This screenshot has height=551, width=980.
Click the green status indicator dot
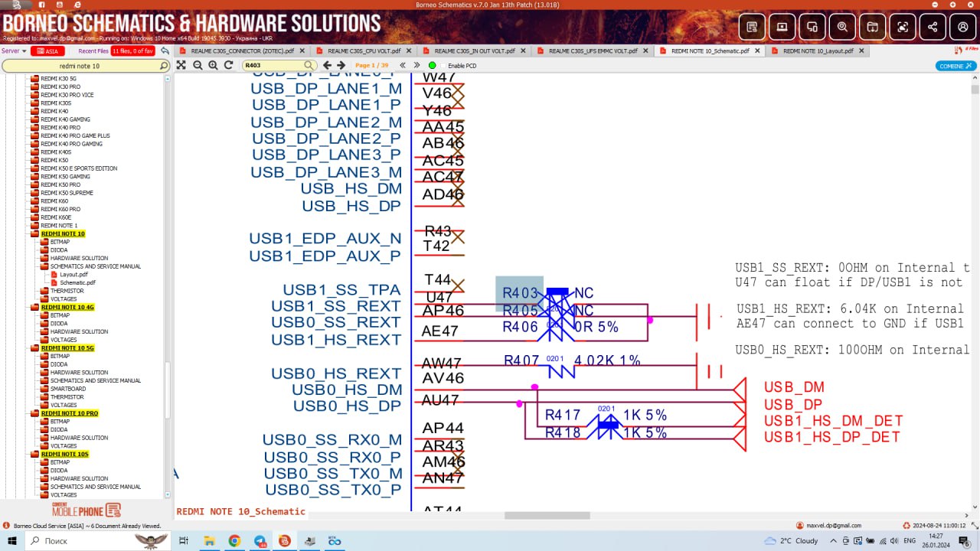click(433, 66)
